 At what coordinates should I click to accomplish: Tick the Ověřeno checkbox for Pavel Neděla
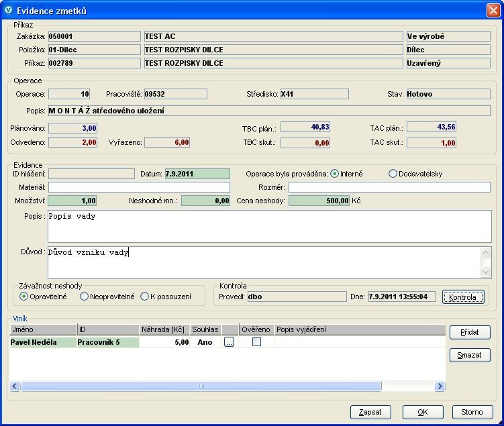(256, 342)
